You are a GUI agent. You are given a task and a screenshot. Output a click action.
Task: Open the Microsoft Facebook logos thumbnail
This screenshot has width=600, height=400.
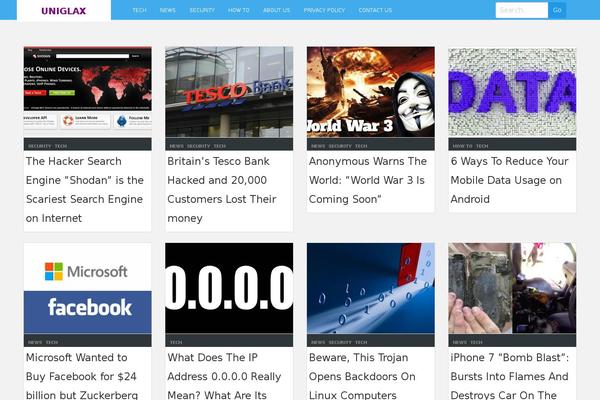(88, 288)
